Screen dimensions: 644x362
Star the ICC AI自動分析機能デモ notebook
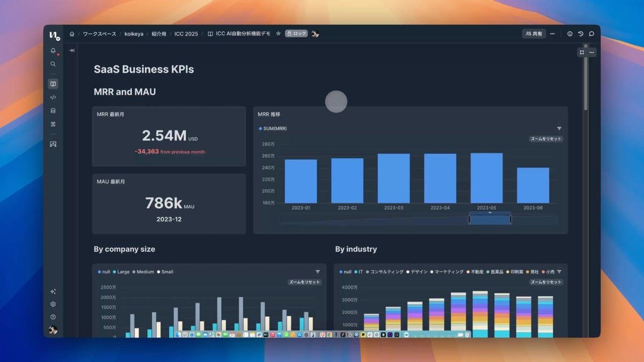pyautogui.click(x=278, y=34)
